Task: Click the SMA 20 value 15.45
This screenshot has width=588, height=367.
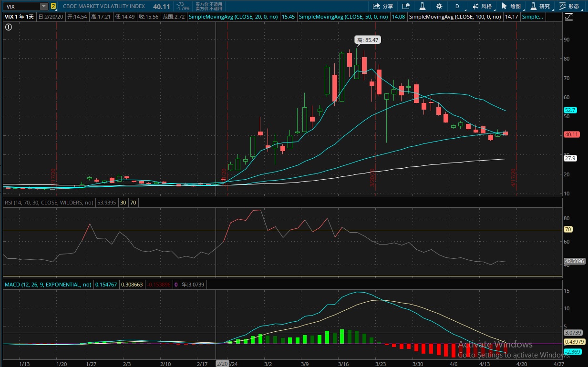Action: tap(288, 17)
